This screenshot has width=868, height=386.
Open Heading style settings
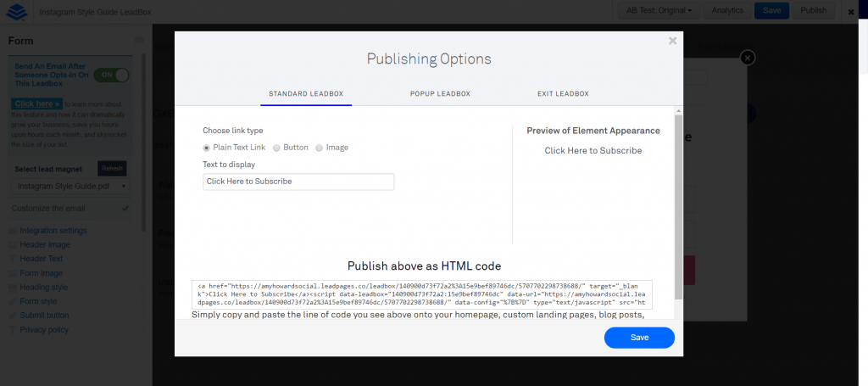(44, 288)
